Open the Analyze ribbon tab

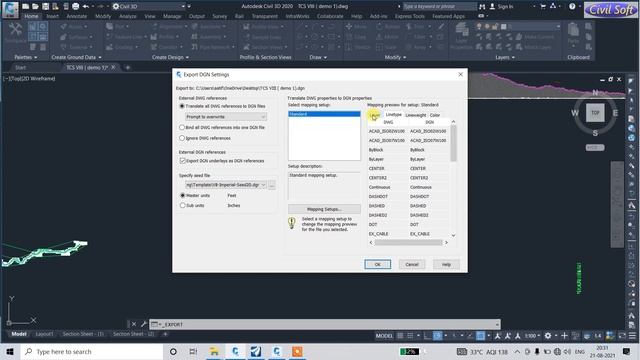[x=128, y=16]
